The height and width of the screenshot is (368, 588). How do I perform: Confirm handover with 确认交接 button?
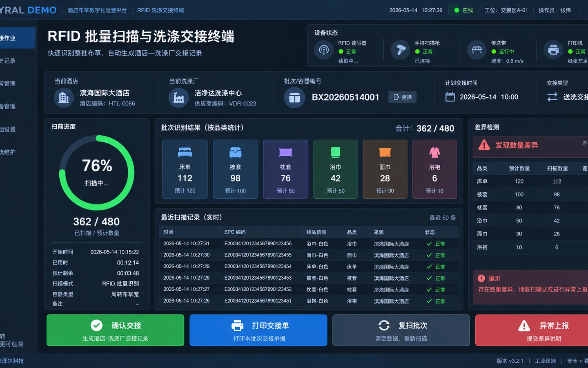pos(115,330)
